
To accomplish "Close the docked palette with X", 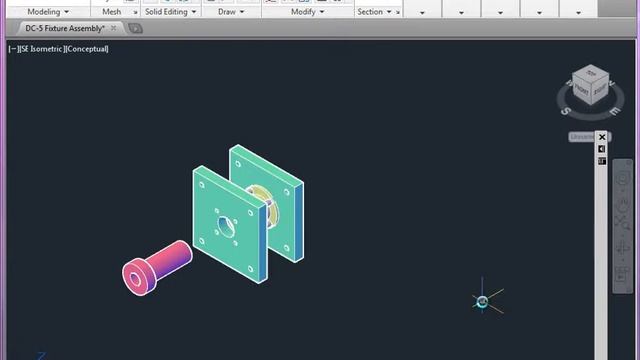I will [x=602, y=137].
